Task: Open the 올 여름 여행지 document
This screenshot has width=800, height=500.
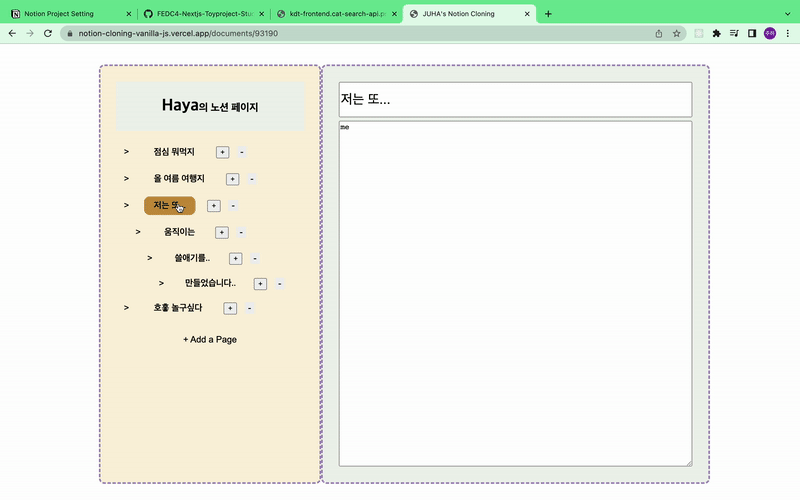Action: pos(179,179)
